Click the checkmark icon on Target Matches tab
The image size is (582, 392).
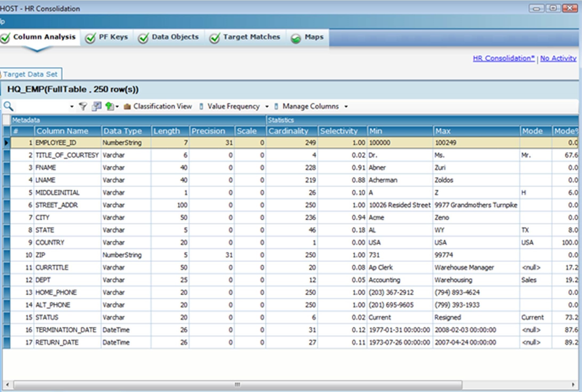[215, 38]
